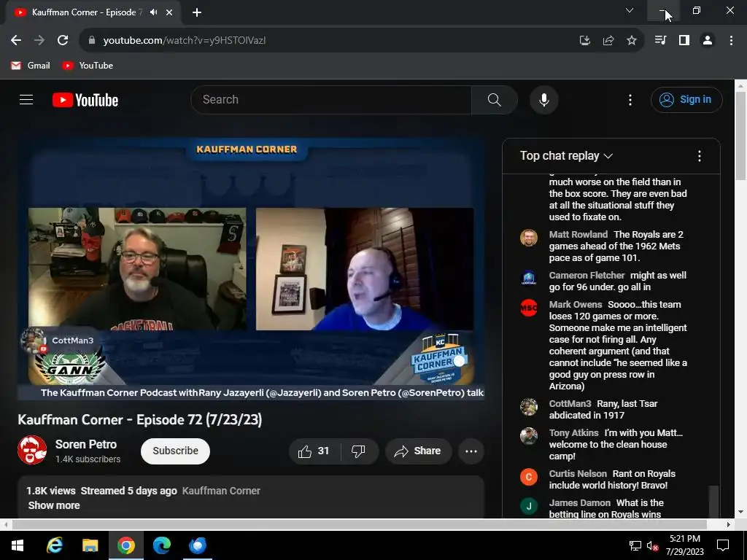Click the video player

(251, 268)
